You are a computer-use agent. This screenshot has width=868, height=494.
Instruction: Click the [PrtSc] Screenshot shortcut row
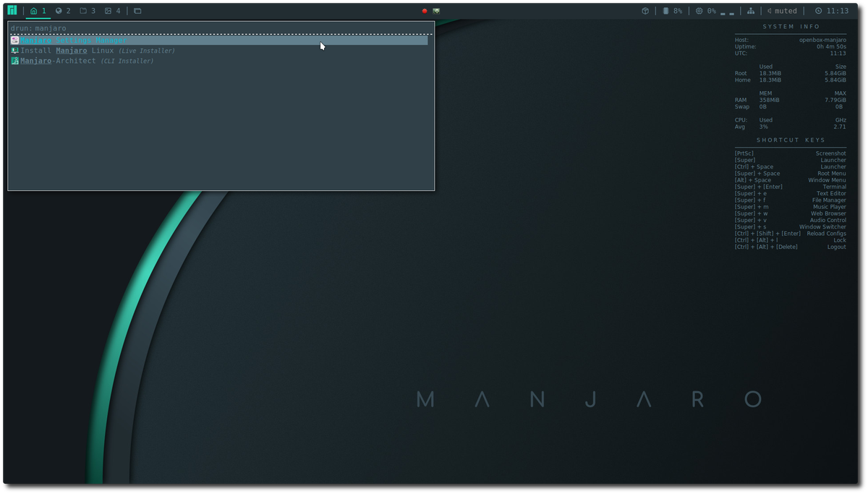coord(790,153)
